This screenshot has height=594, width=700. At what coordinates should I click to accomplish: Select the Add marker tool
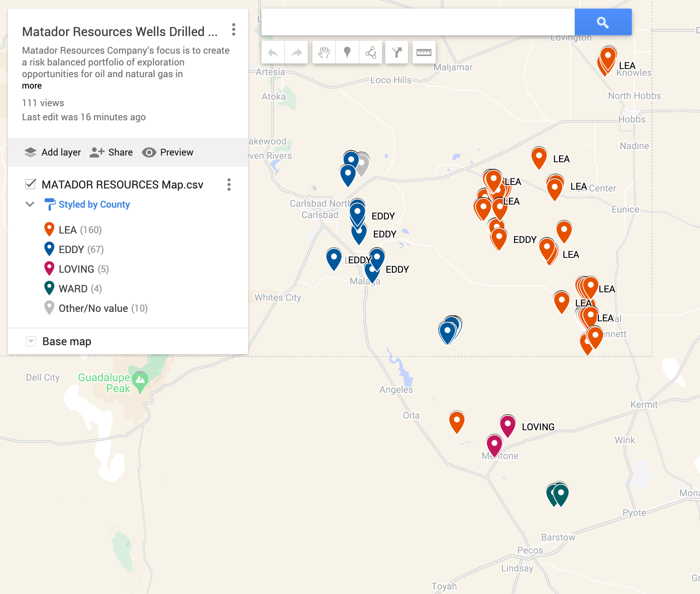(x=347, y=52)
